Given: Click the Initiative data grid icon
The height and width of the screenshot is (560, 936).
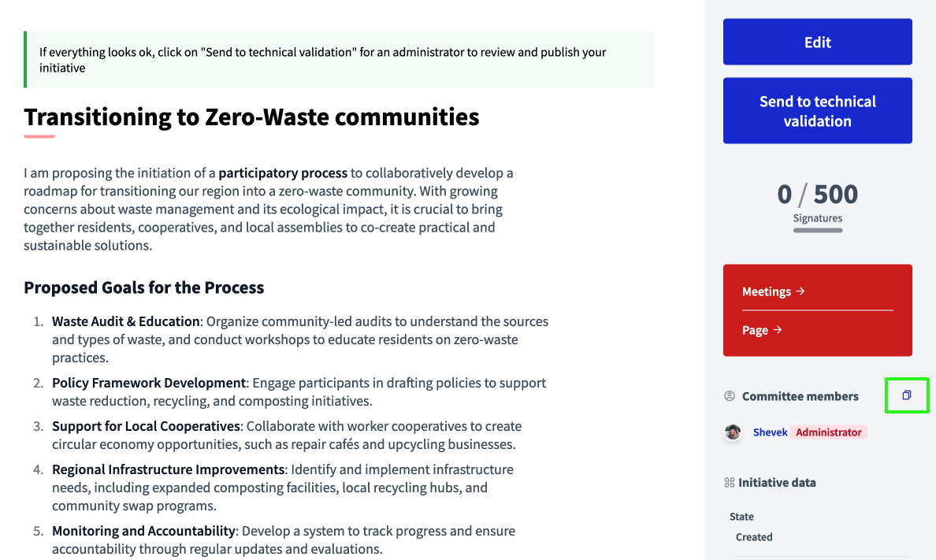Looking at the screenshot, I should click(730, 482).
